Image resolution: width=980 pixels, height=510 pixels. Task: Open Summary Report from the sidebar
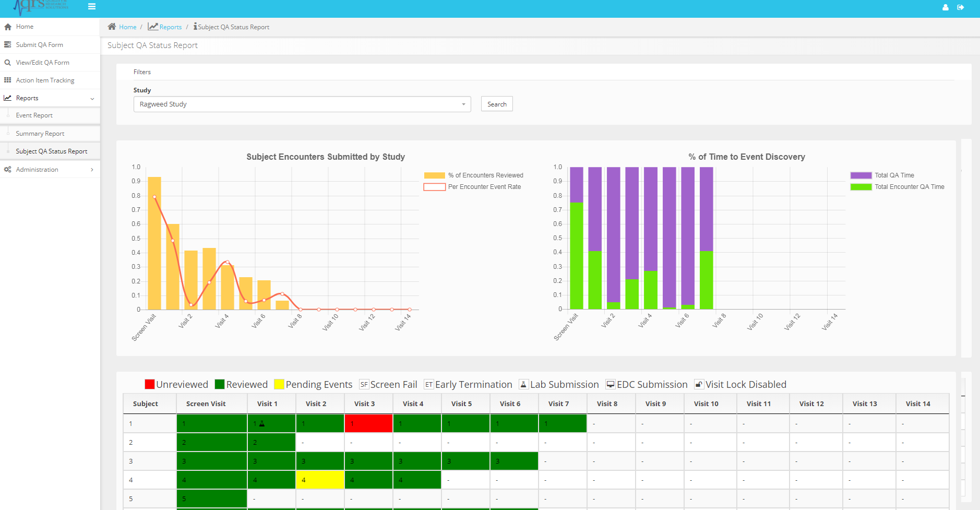tap(40, 134)
